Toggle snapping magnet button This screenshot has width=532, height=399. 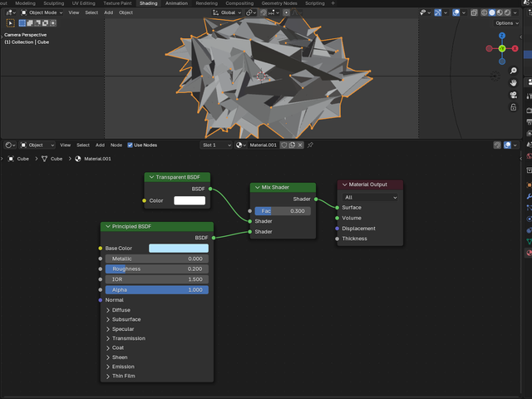point(264,12)
